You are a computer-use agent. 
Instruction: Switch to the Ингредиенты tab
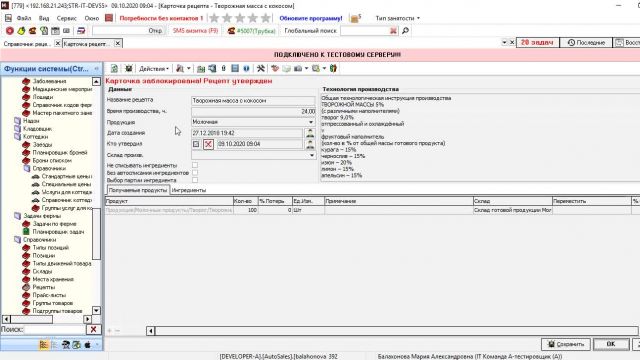189,190
